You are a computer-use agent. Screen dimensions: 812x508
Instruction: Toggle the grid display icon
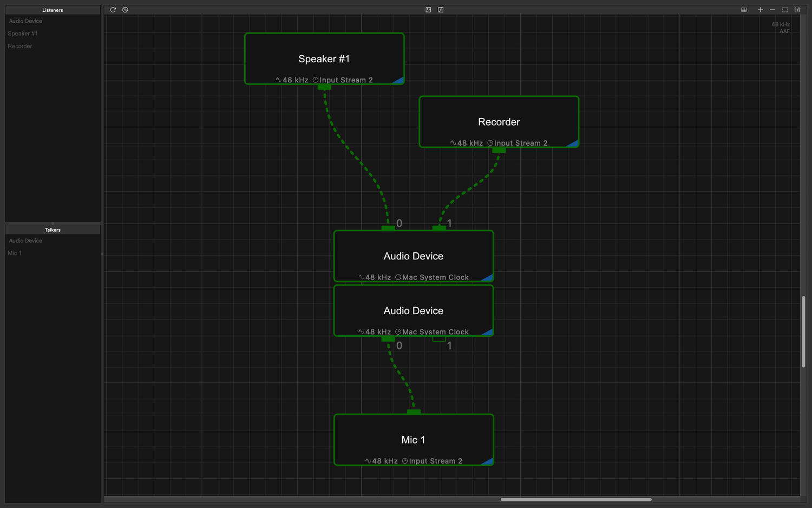744,10
